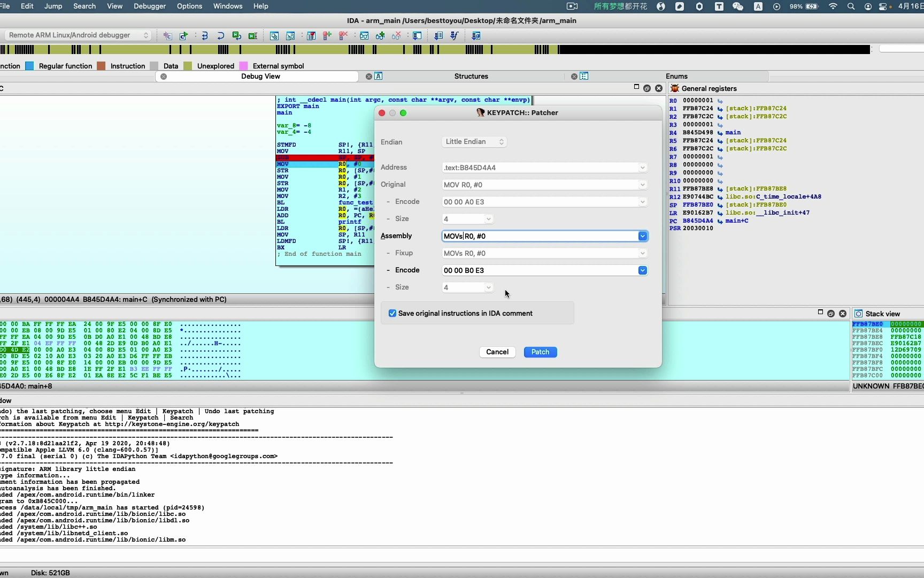This screenshot has height=578, width=924.
Task: Click the PC register value B845D4A4
Action: (x=698, y=220)
